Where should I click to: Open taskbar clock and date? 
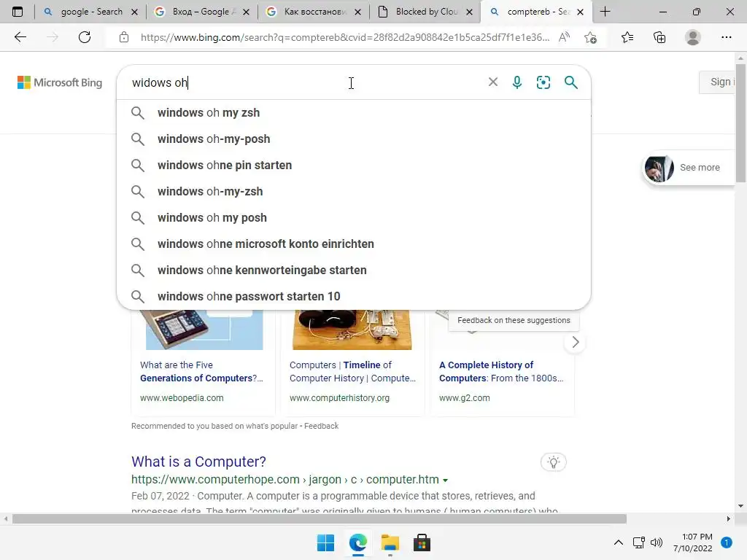[x=693, y=542]
